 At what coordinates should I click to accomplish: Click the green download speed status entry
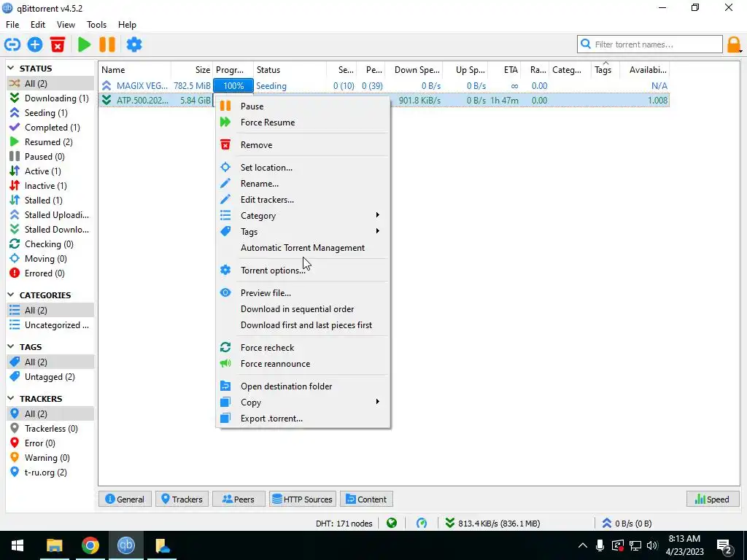(492, 524)
